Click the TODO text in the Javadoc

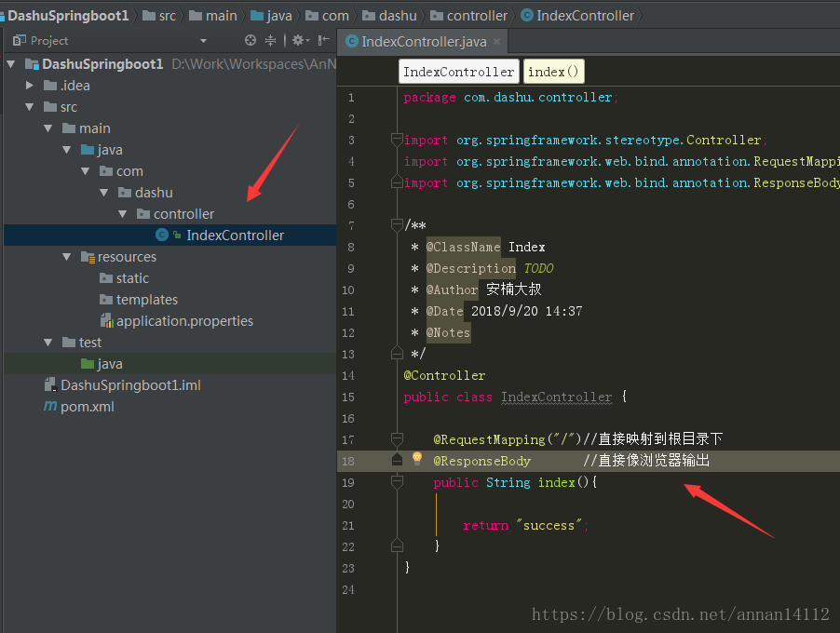(x=538, y=268)
